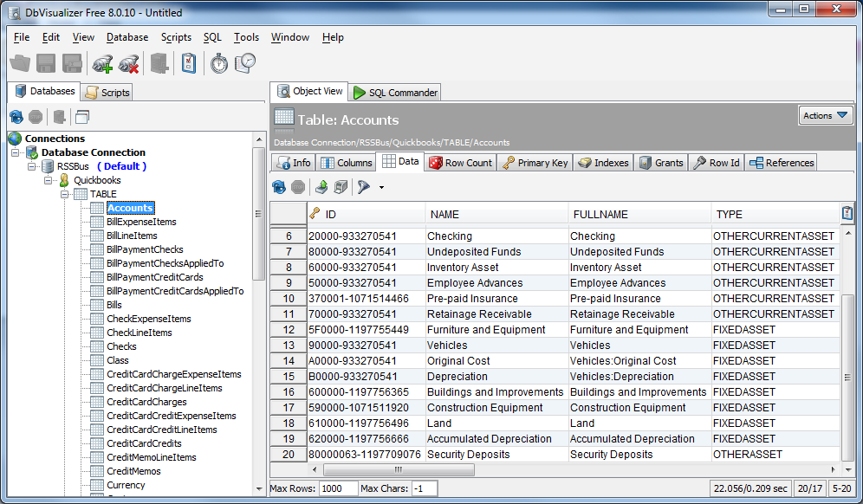Click the Max Chars input field
The width and height of the screenshot is (863, 504).
click(425, 488)
